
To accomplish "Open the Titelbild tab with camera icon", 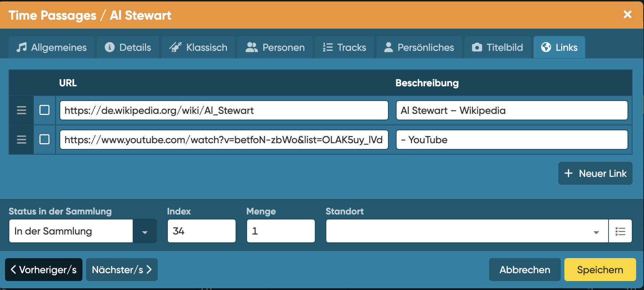I will 497,47.
